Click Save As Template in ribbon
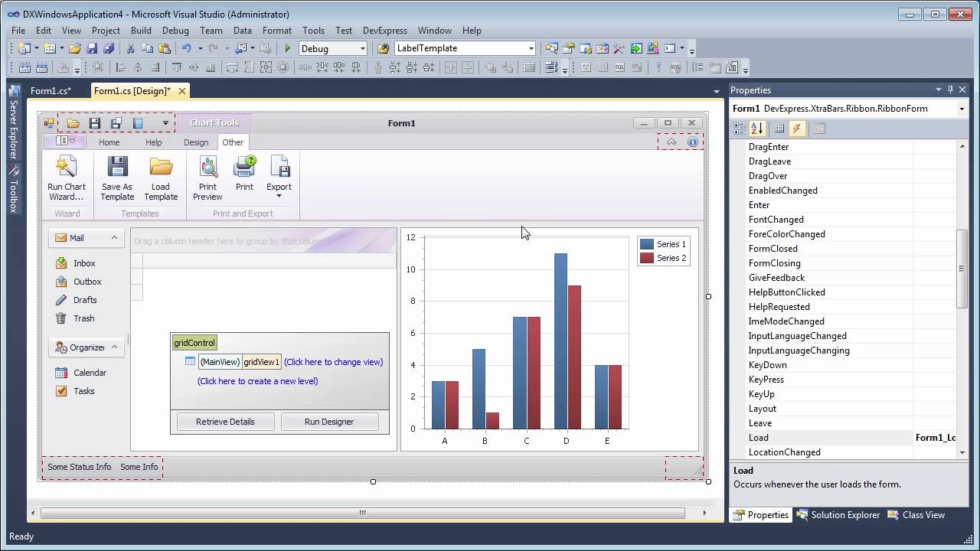The width and height of the screenshot is (980, 551). coord(117,179)
